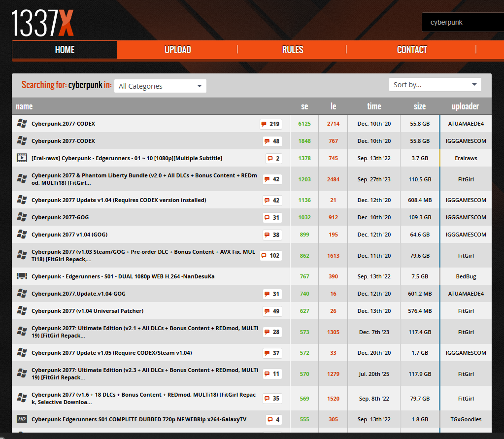Click Windows icon beside Phantom Liberty Bundle

pos(22,179)
